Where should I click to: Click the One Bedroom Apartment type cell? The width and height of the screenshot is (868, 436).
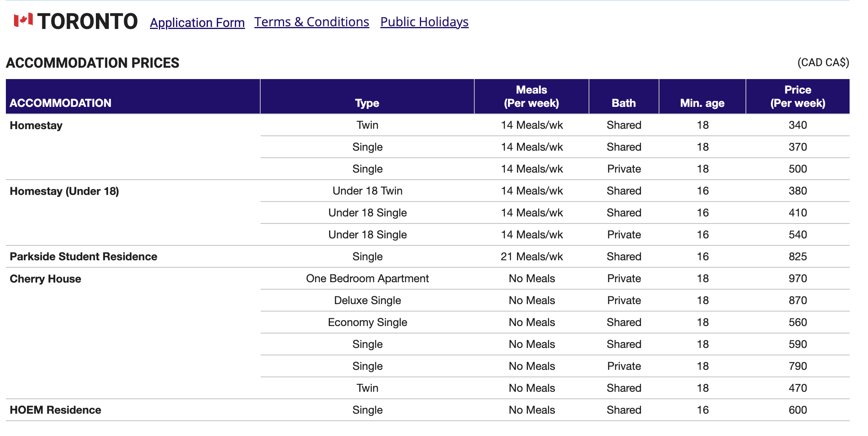367,278
